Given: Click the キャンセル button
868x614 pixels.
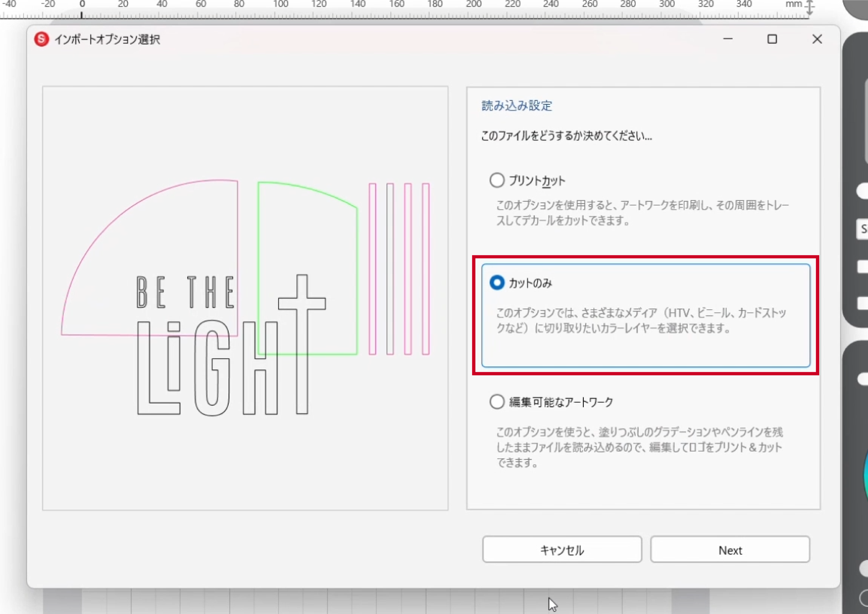Looking at the screenshot, I should [x=562, y=549].
